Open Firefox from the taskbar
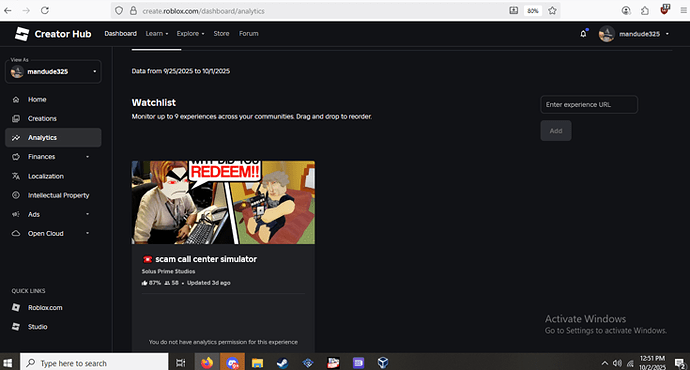The image size is (690, 370). (207, 363)
